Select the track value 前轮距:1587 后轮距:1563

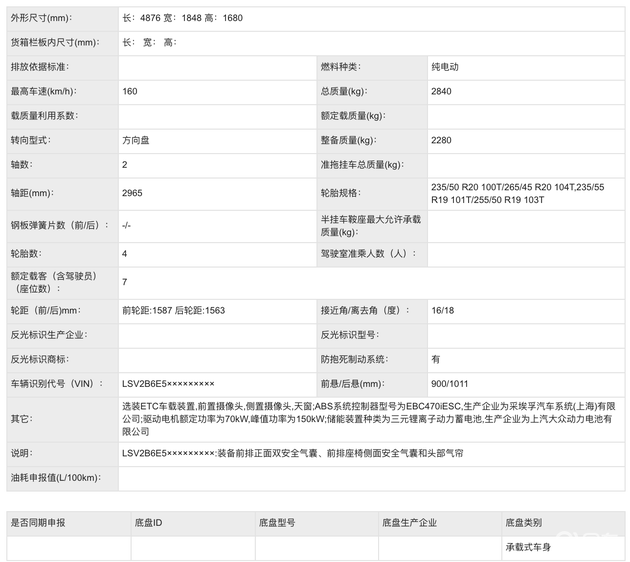(174, 311)
